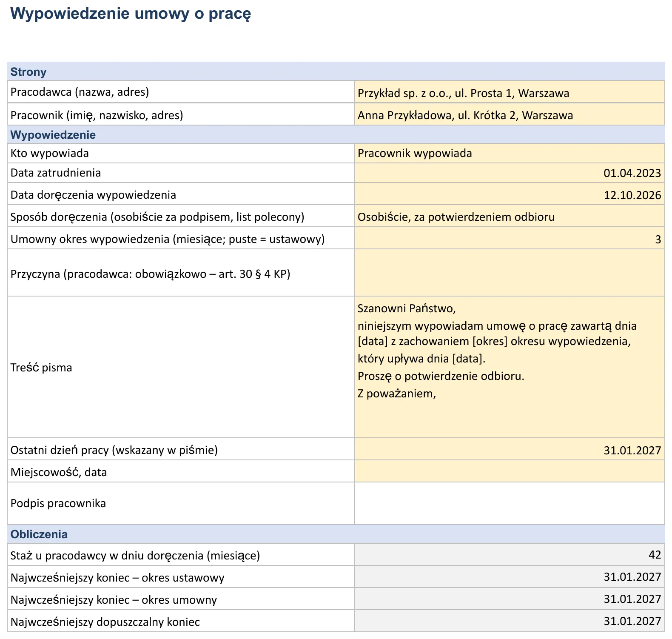This screenshot has height=639, width=672.
Task: Select the 'Obliczenia' section header
Action: tap(336, 534)
